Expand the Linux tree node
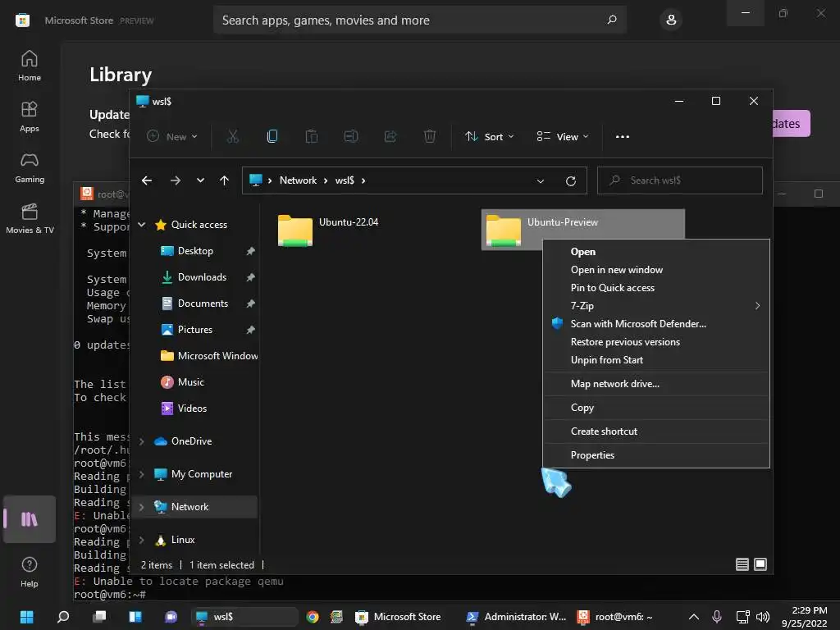840x630 pixels. coord(142,540)
